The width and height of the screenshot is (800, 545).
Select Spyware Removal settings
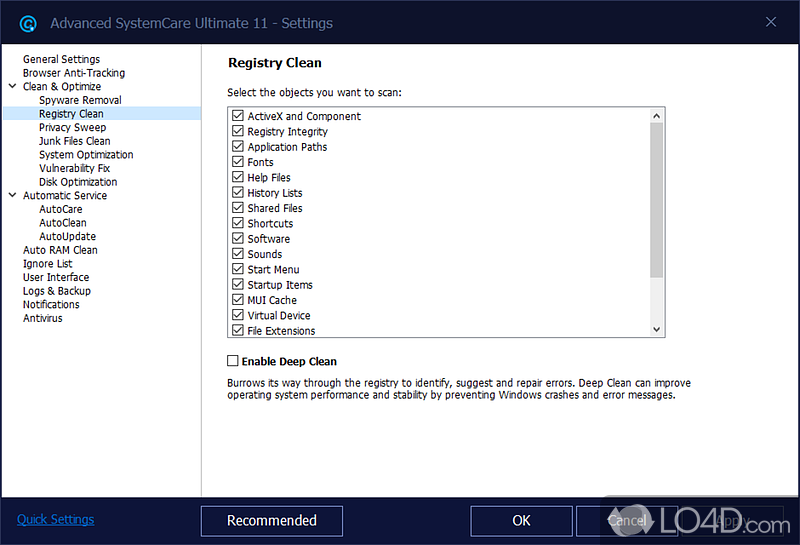pos(80,100)
